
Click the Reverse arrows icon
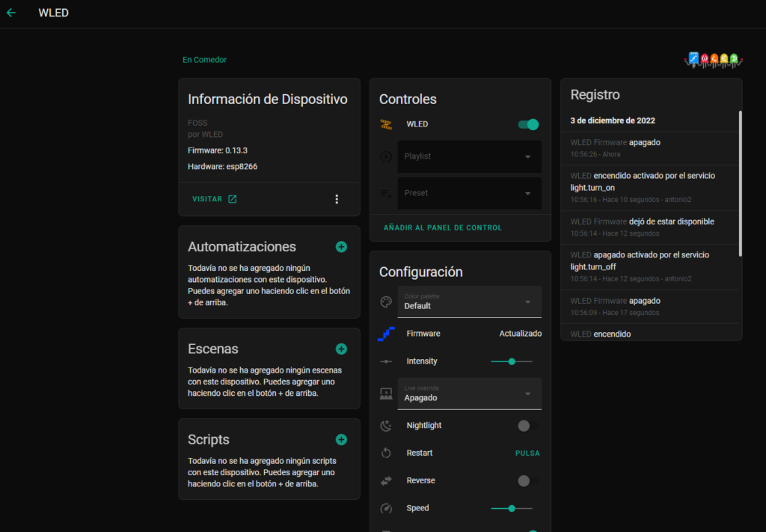tap(386, 480)
